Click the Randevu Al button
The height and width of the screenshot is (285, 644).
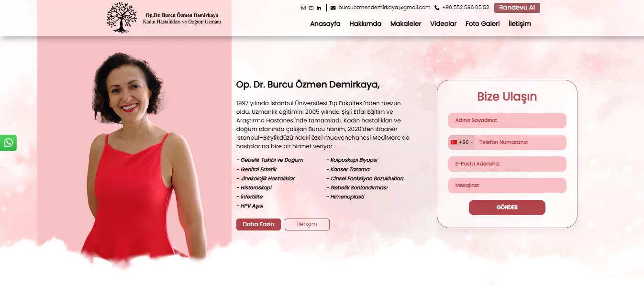(517, 8)
